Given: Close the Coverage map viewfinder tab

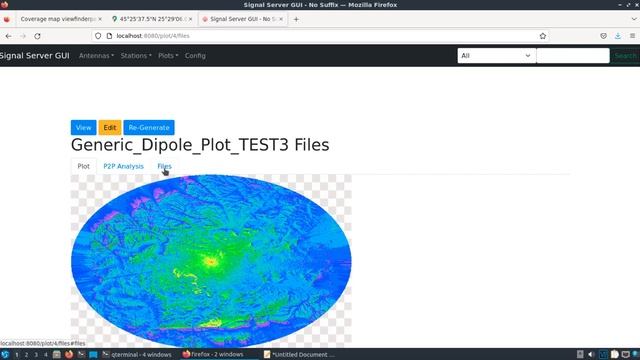Looking at the screenshot, I should tap(100, 19).
